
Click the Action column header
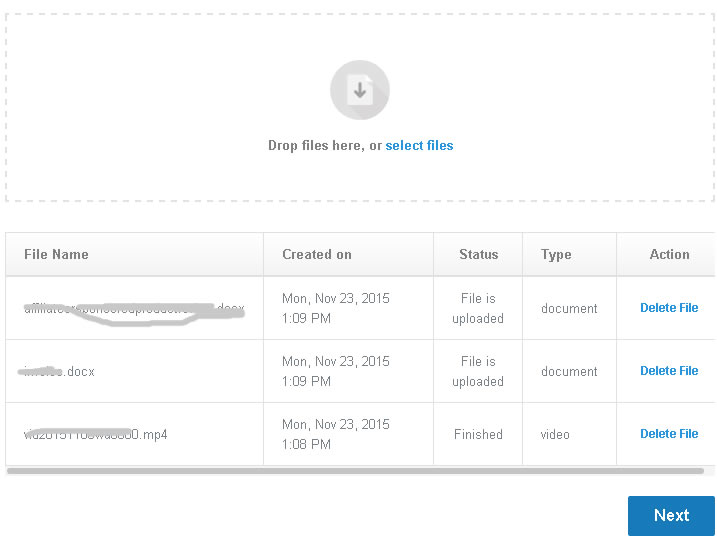click(x=669, y=255)
